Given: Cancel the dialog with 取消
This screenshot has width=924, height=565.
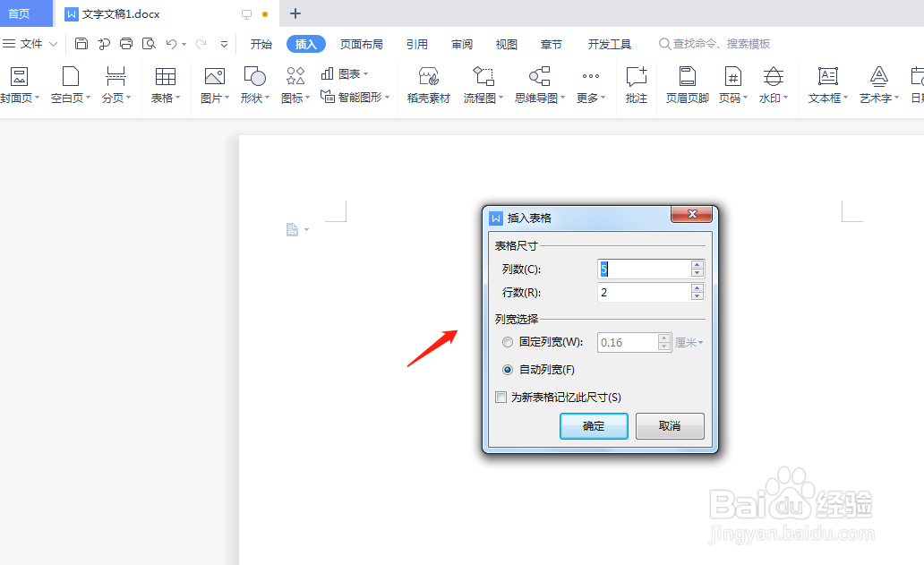Looking at the screenshot, I should [x=670, y=426].
